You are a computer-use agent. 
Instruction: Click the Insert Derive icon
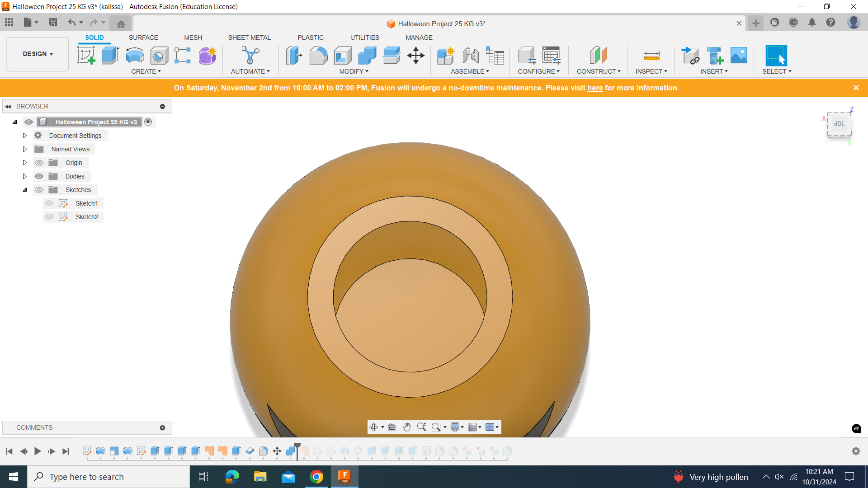(x=690, y=56)
